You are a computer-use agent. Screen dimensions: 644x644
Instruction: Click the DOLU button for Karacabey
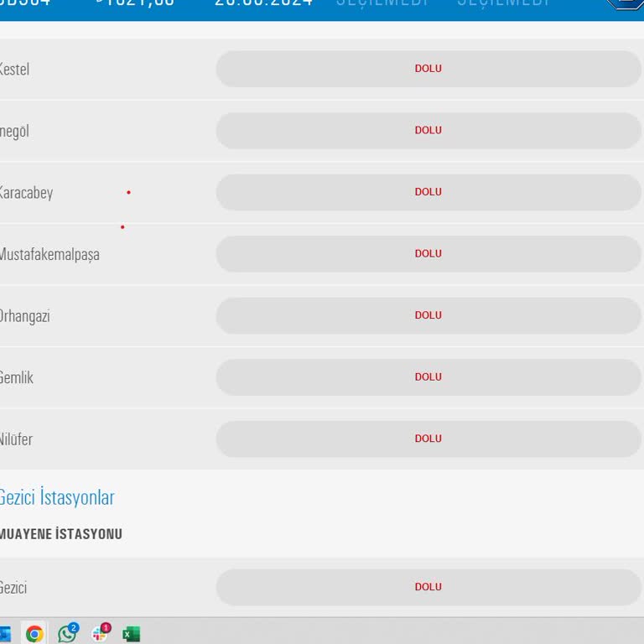[x=428, y=192]
